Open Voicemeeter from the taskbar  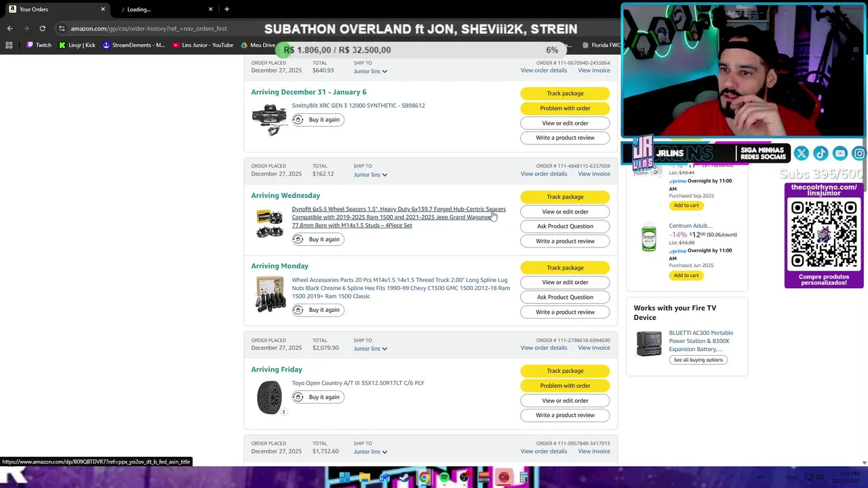[x=484, y=478]
